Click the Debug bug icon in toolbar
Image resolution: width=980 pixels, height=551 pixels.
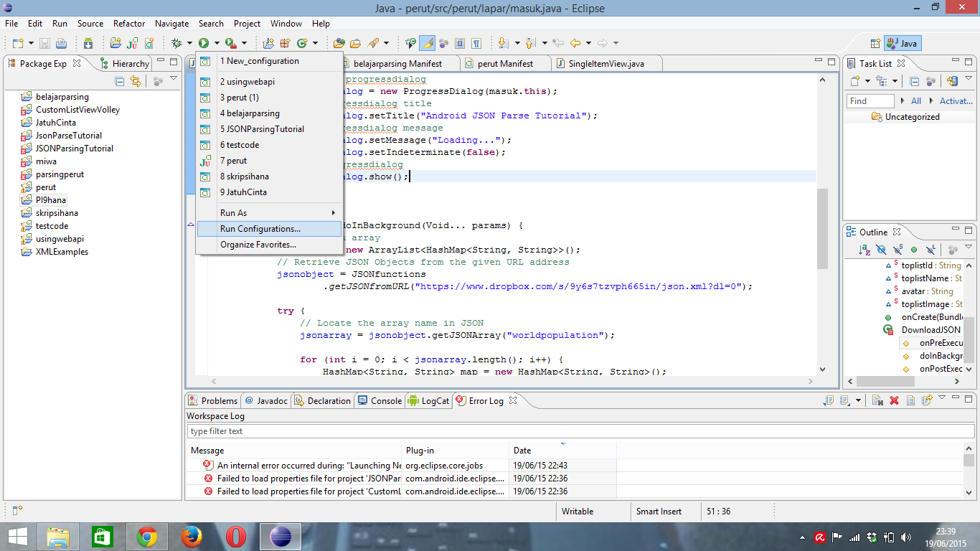tap(176, 43)
